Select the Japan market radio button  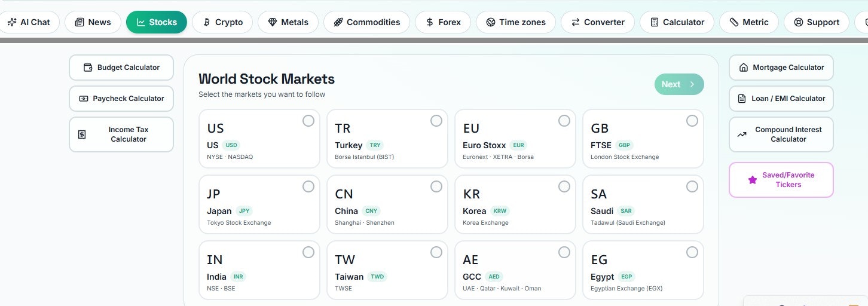(308, 186)
